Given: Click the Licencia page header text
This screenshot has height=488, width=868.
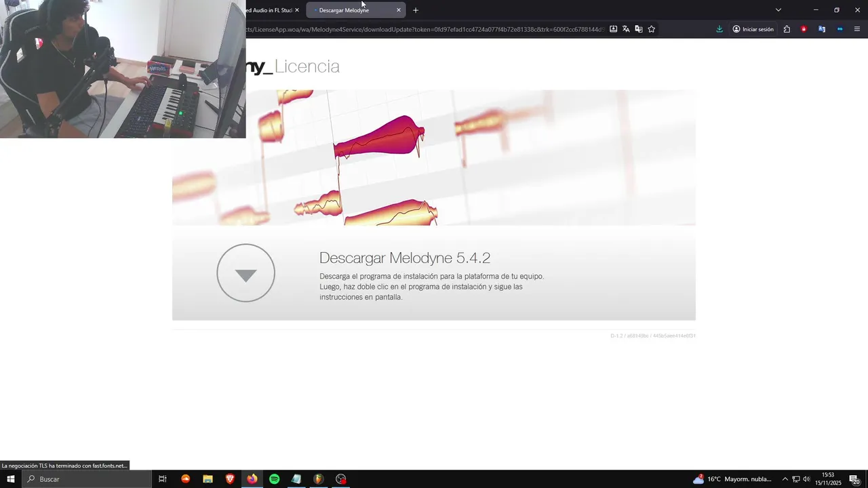Looking at the screenshot, I should (x=307, y=66).
